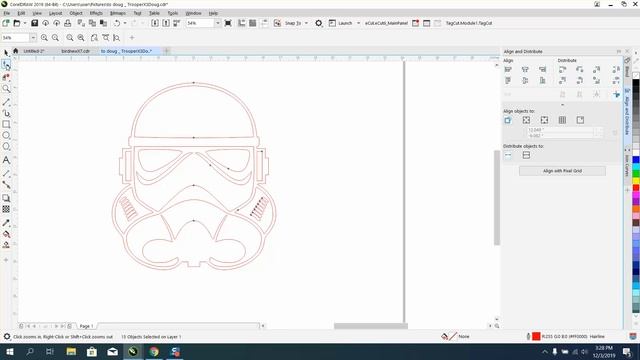Click the New document icon
This screenshot has width=640, height=360.
pyautogui.click(x=6, y=23)
